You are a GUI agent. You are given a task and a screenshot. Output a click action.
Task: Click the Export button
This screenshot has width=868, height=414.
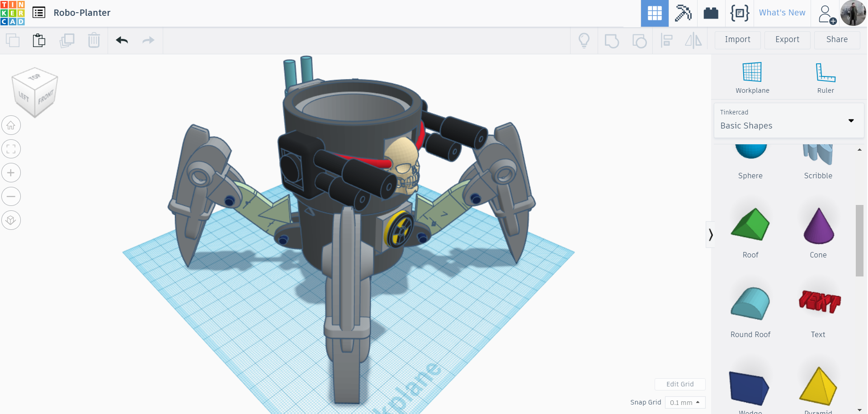point(788,40)
